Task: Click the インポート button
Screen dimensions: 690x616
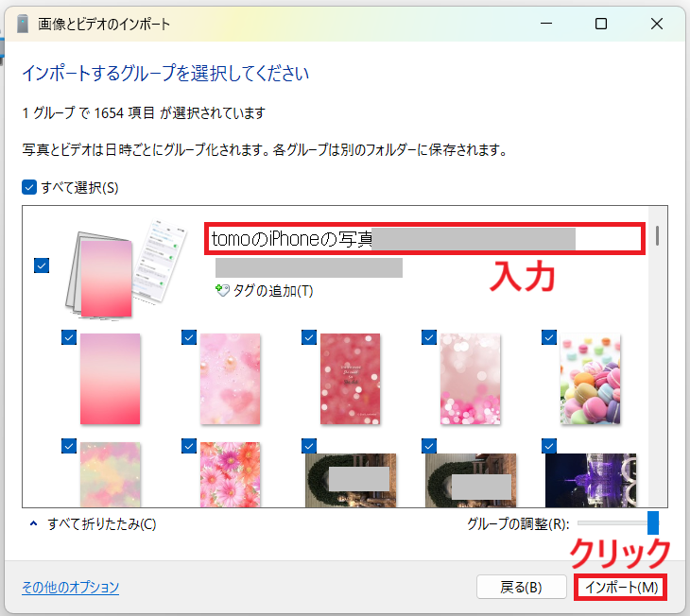Action: pyautogui.click(x=620, y=587)
